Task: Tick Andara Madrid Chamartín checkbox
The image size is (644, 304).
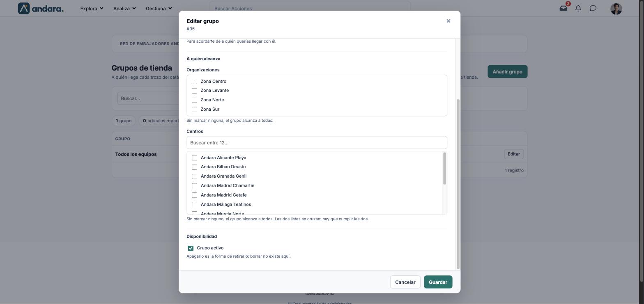Action: click(x=195, y=186)
